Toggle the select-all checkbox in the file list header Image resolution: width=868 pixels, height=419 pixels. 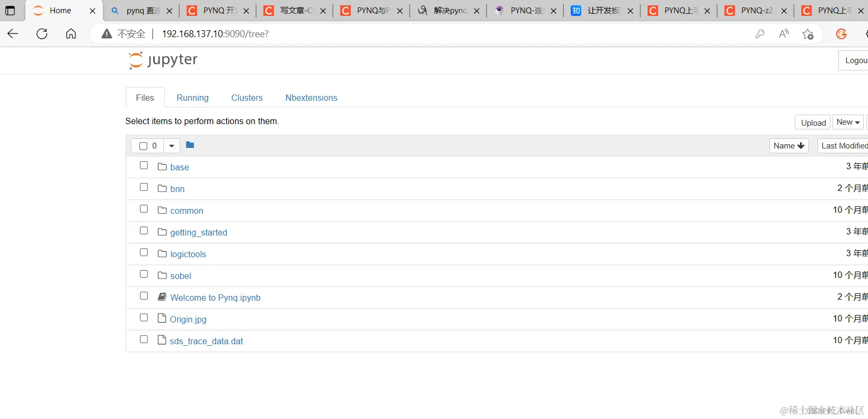143,146
